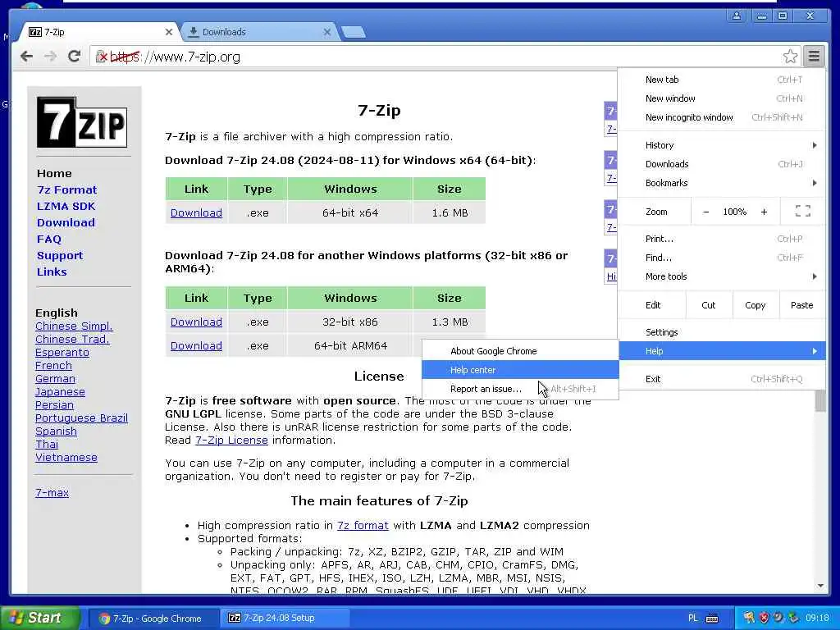Open the Support sidebar link
840x630 pixels.
60,256
